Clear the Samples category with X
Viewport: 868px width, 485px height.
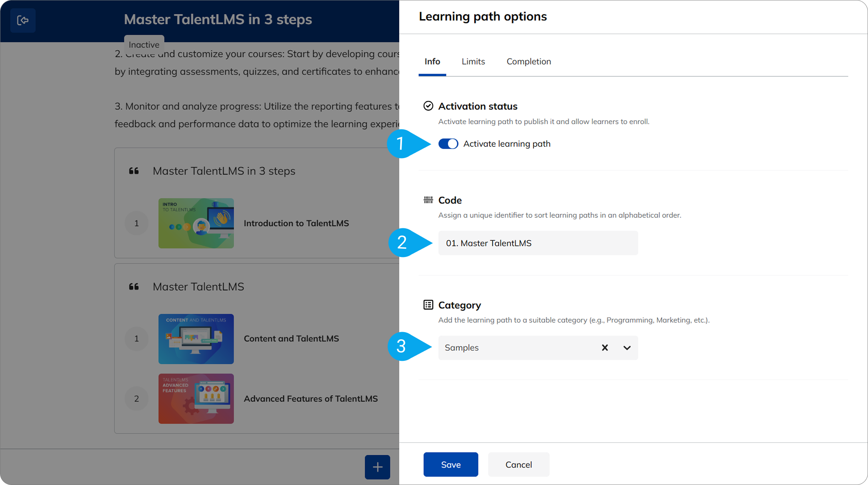(x=604, y=348)
